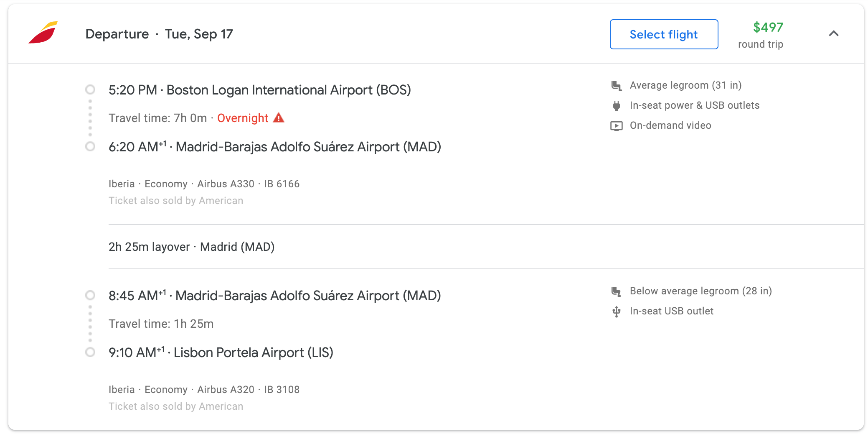Click the average legroom seat icon
Screen dimensions: 868x434
(x=617, y=86)
